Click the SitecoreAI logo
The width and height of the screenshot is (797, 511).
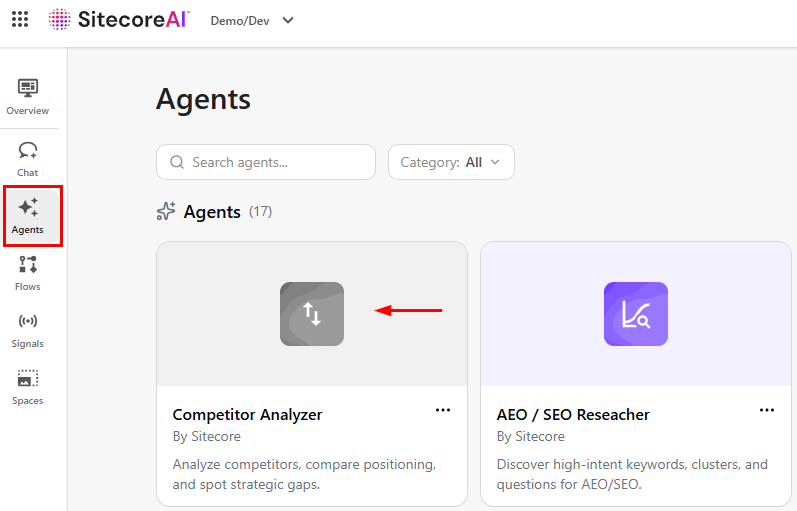coord(120,20)
